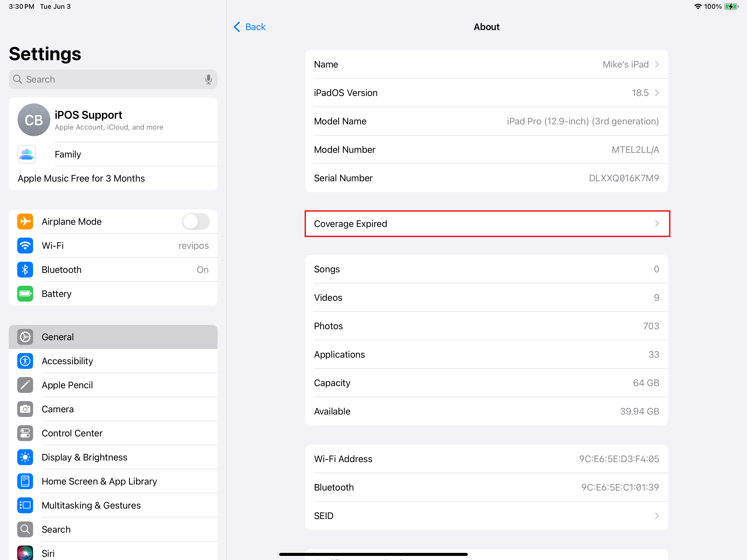The height and width of the screenshot is (560, 747).
Task: Open Display & Brightness settings
Action: pos(113,457)
